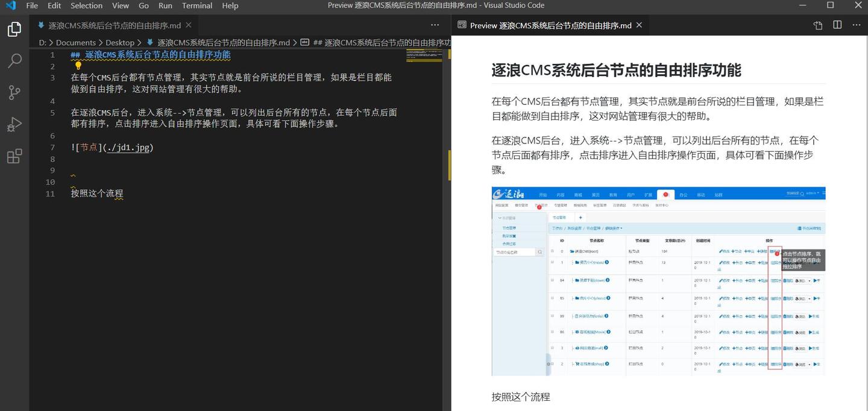
Task: Open the Explorer view in the activity bar
Action: pyautogui.click(x=14, y=28)
